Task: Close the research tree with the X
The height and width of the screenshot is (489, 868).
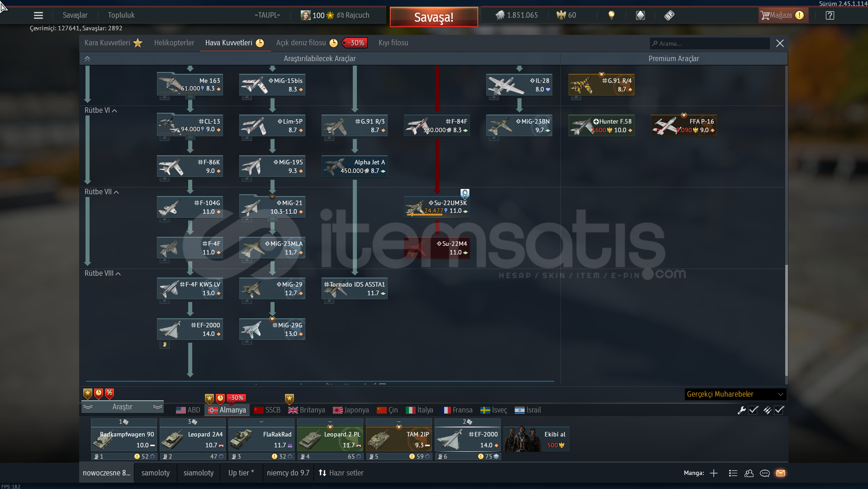Action: pos(780,43)
